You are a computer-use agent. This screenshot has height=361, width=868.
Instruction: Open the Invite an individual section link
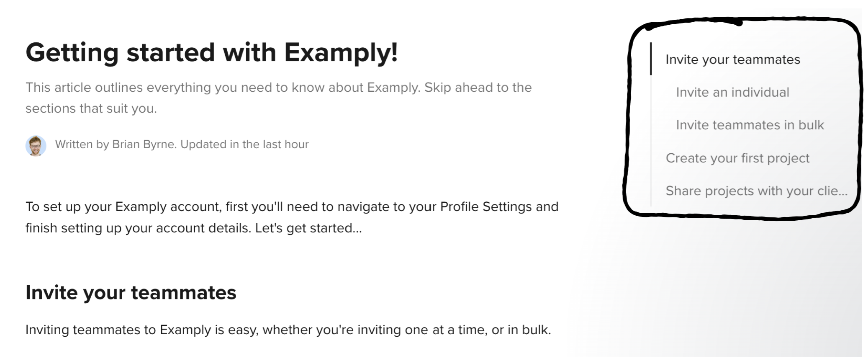click(732, 92)
